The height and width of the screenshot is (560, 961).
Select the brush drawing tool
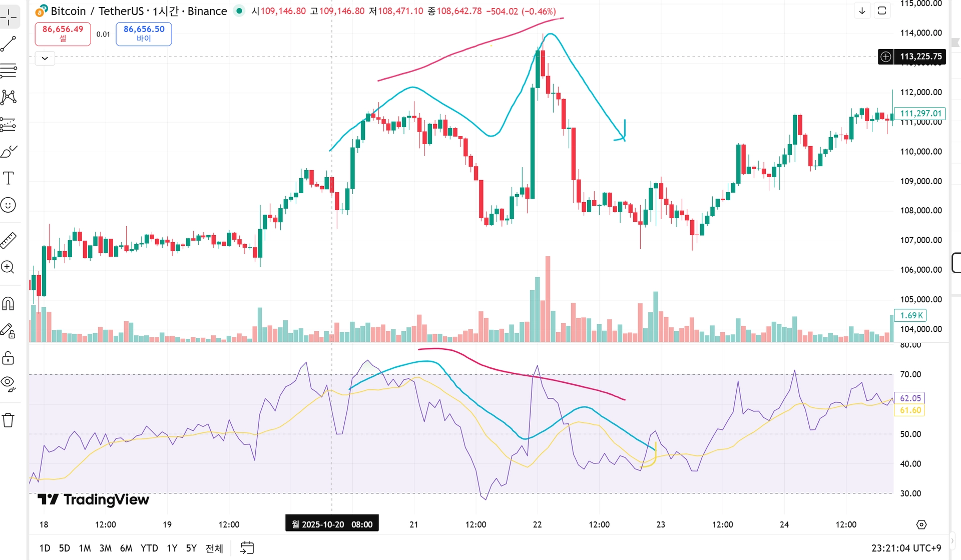[x=9, y=151]
